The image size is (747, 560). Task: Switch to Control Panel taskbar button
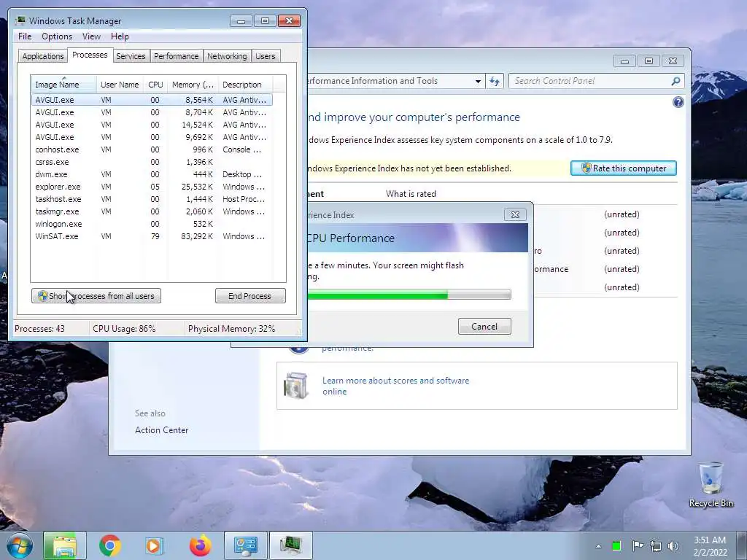click(x=246, y=545)
